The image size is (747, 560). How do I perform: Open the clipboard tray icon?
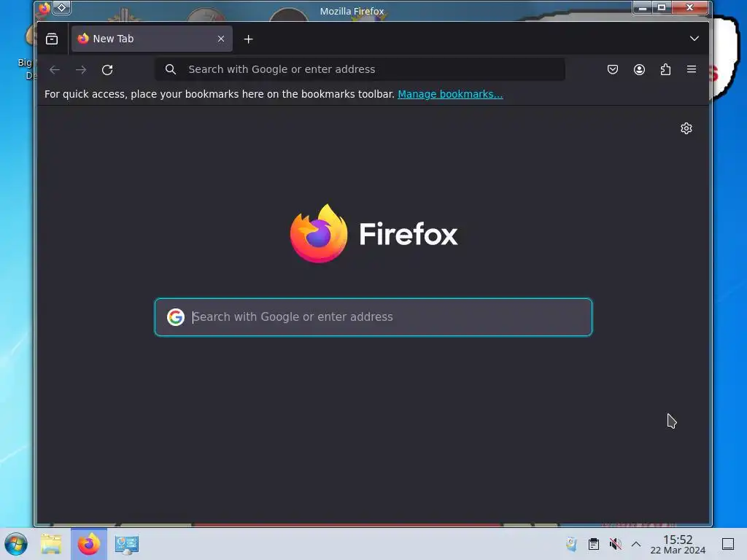click(594, 544)
